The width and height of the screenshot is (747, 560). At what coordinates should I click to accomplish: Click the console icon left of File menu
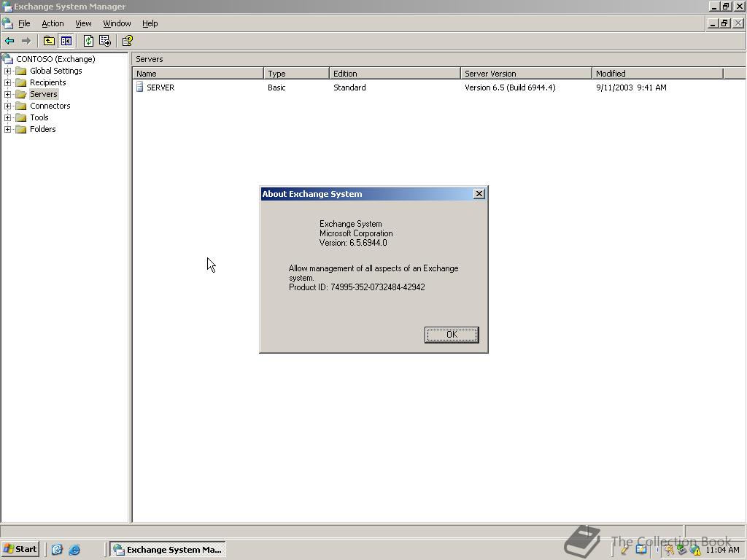click(7, 23)
